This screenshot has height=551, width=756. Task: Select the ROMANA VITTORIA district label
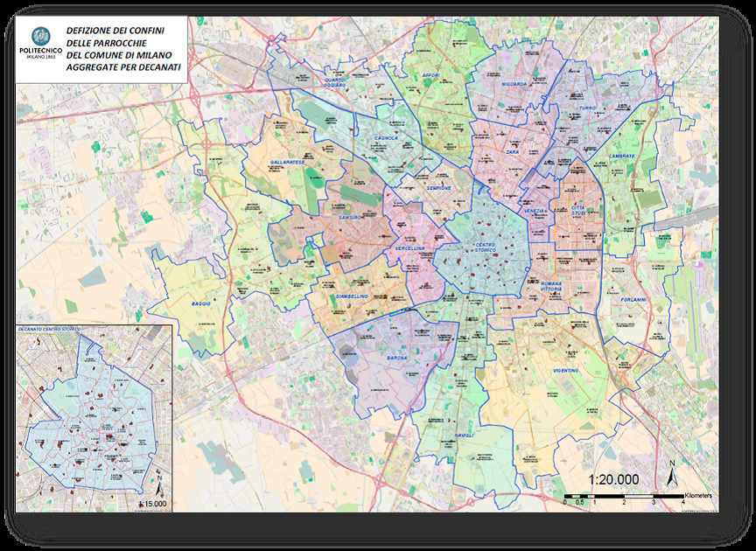(551, 286)
